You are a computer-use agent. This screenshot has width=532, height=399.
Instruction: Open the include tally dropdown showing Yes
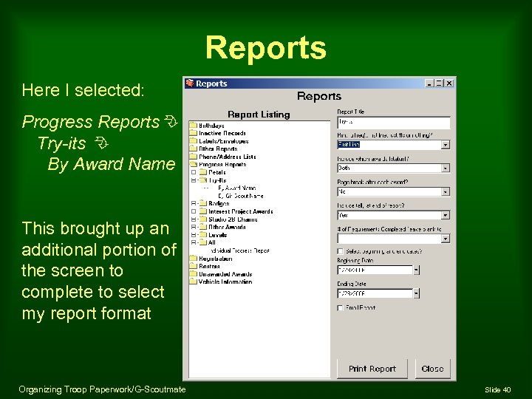coord(446,216)
